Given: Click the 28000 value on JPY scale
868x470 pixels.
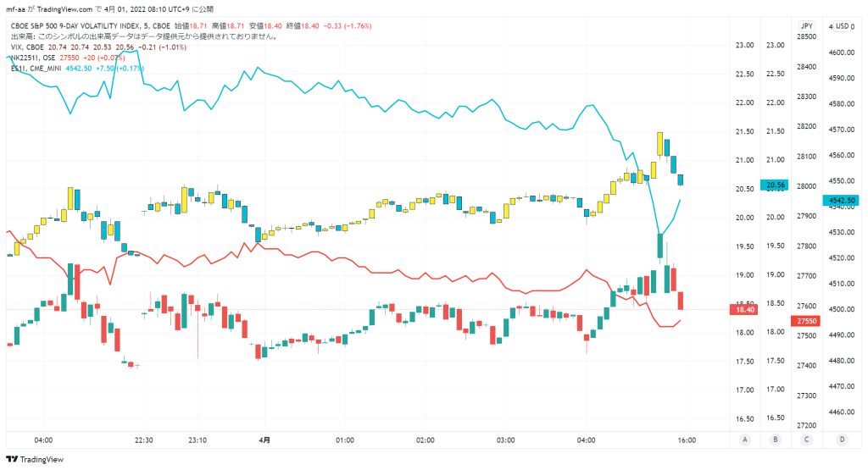Looking at the screenshot, I should click(x=806, y=186).
